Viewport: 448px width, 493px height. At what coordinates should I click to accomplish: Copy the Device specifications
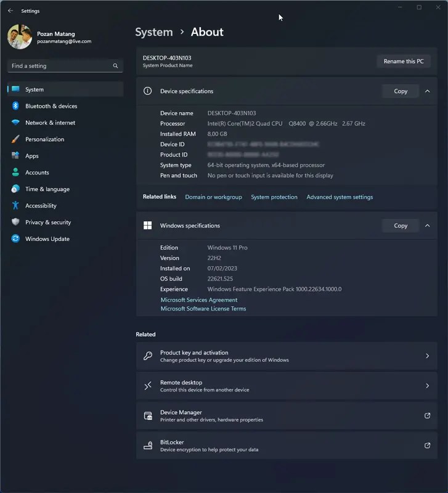click(x=401, y=91)
